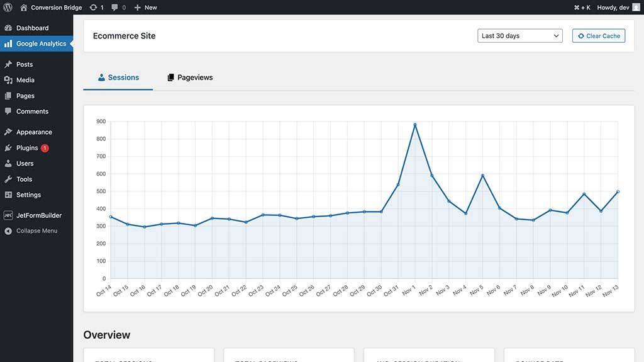This screenshot has width=644, height=362.
Task: Open the Media library menu
Action: click(25, 80)
